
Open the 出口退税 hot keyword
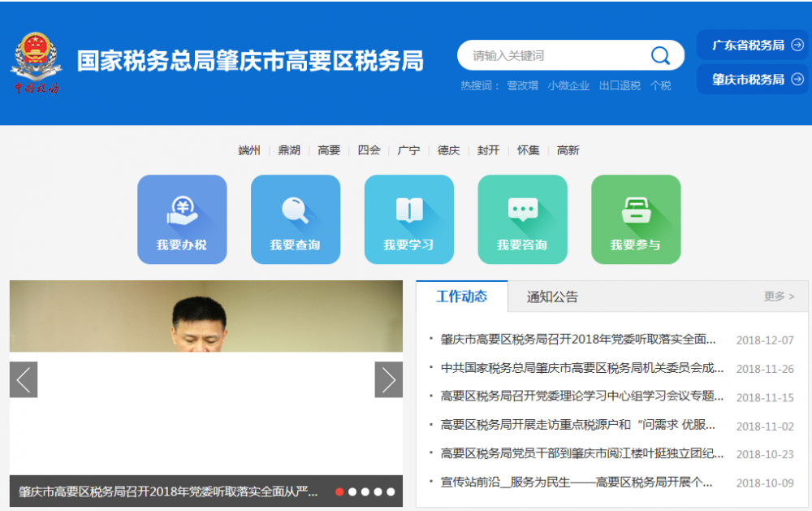click(620, 85)
